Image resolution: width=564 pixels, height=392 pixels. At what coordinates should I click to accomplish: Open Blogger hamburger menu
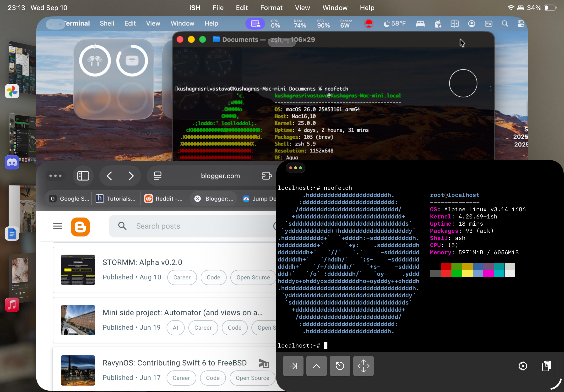pyautogui.click(x=57, y=226)
